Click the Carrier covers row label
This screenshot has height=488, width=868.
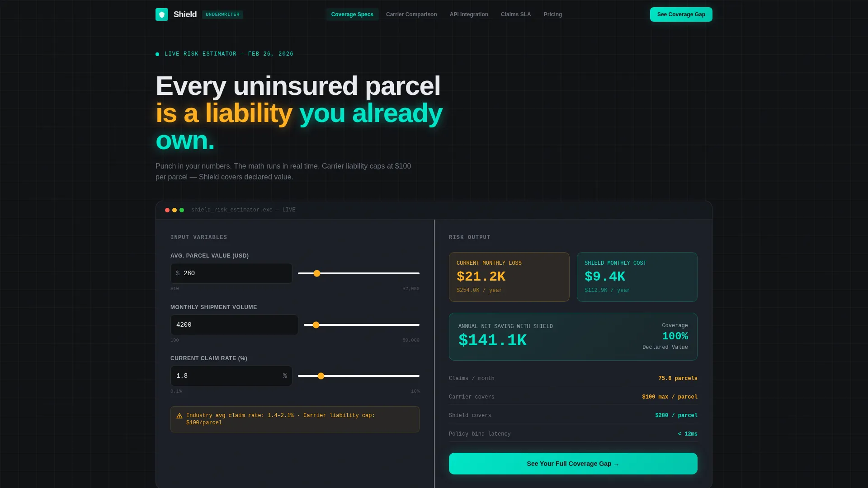(x=472, y=397)
